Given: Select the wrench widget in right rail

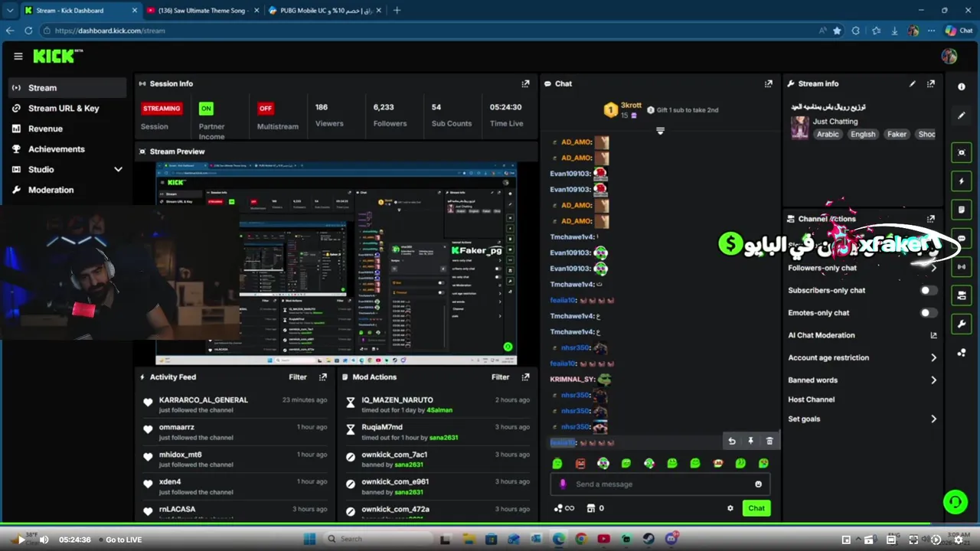Looking at the screenshot, I should pos(962,324).
